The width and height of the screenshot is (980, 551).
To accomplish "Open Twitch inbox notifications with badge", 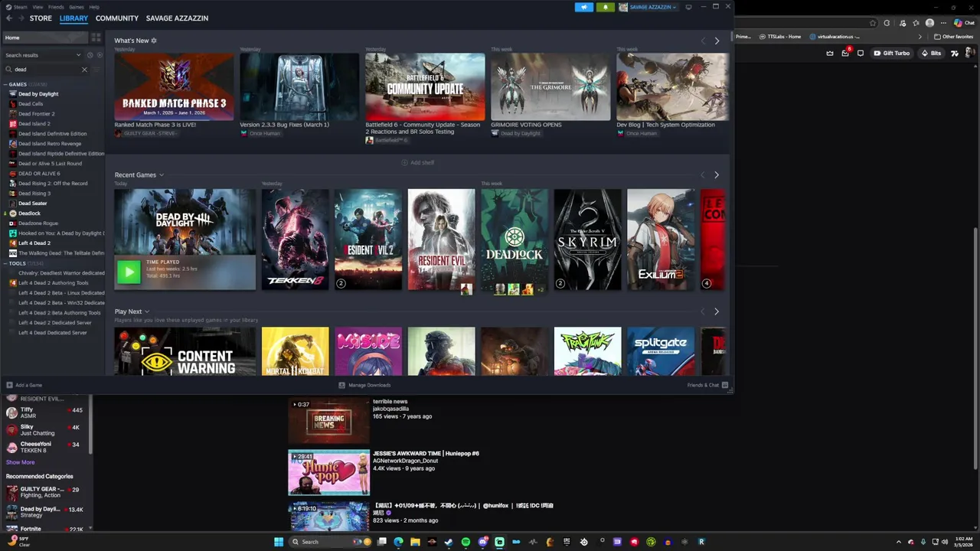I will [x=846, y=53].
